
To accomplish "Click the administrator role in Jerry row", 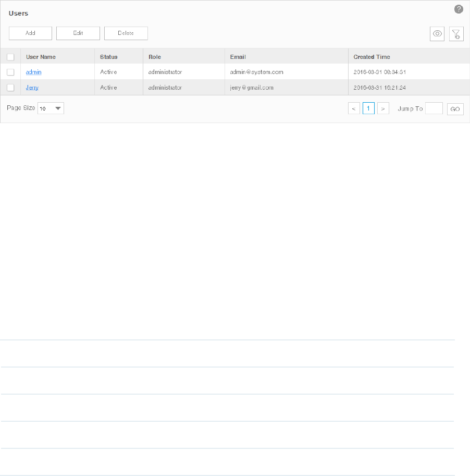I will [x=165, y=88].
